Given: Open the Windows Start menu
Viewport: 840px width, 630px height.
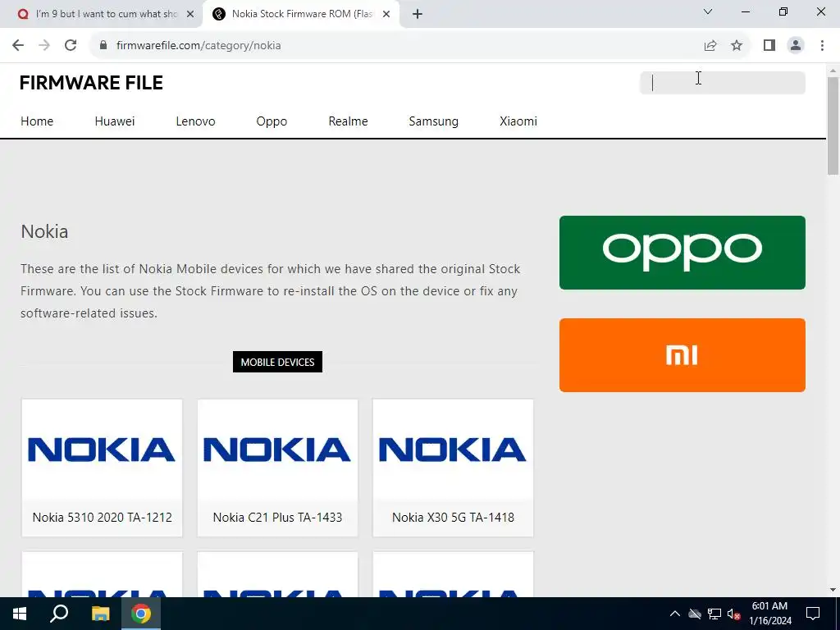Looking at the screenshot, I should (x=20, y=614).
